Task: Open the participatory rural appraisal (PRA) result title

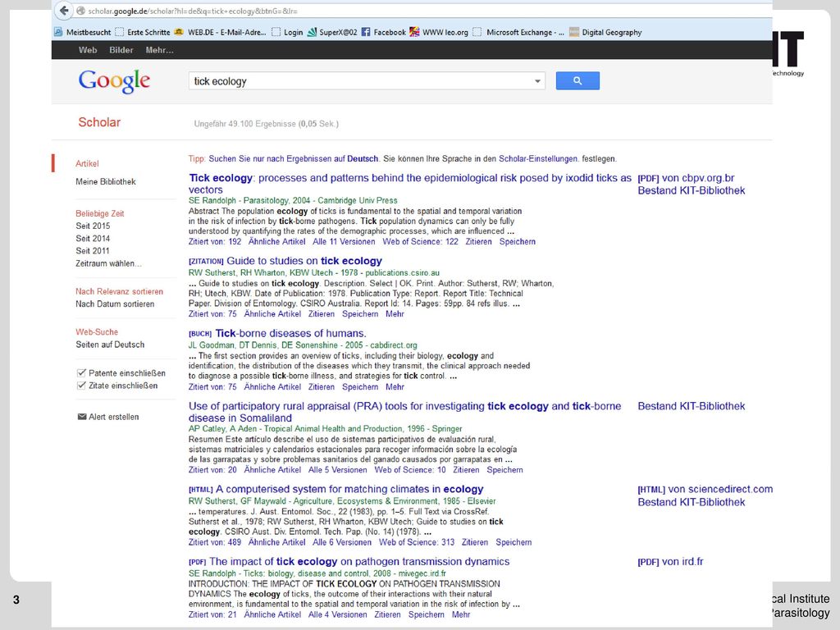Action: [404, 412]
